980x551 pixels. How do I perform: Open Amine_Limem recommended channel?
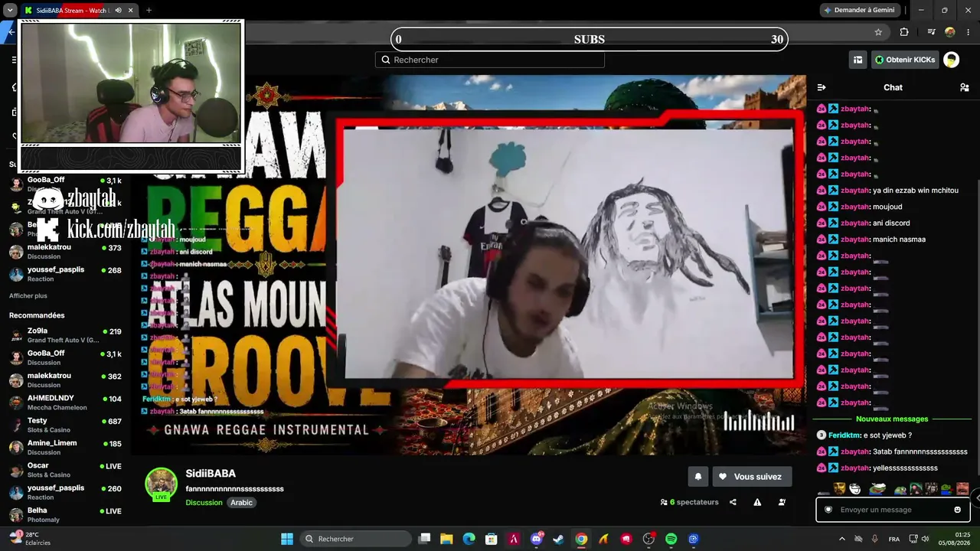tap(65, 447)
